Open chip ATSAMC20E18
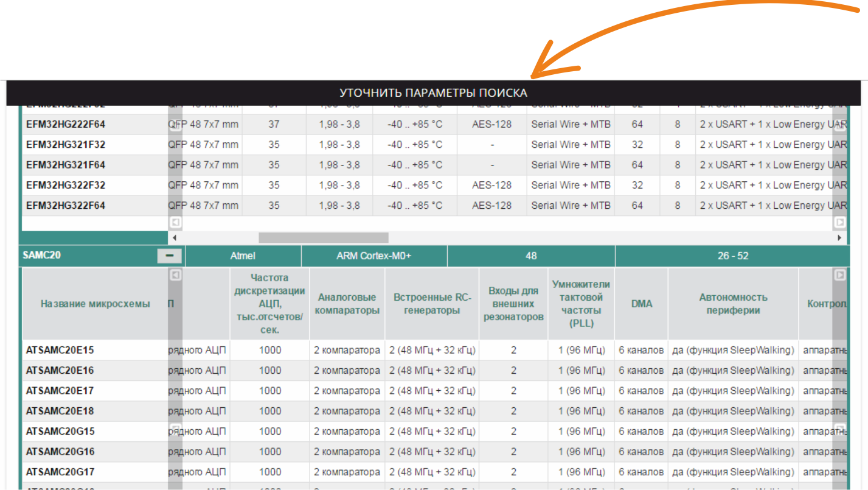 coord(60,411)
